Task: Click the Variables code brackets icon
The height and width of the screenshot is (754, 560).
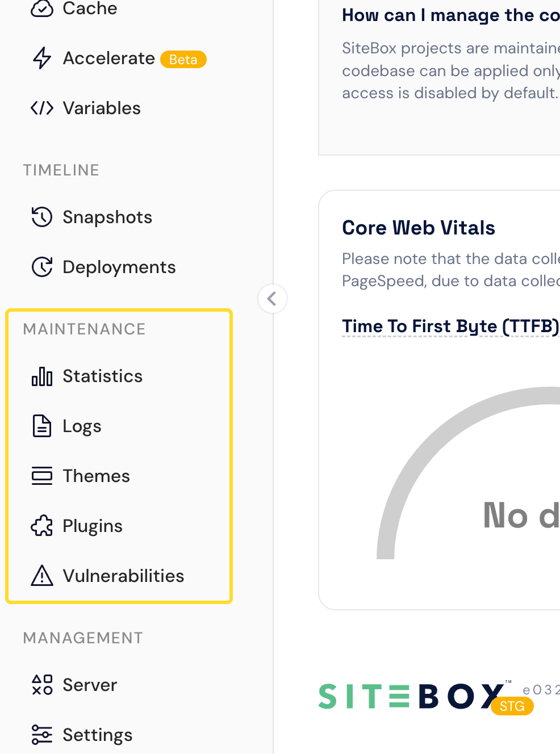Action: click(x=42, y=108)
